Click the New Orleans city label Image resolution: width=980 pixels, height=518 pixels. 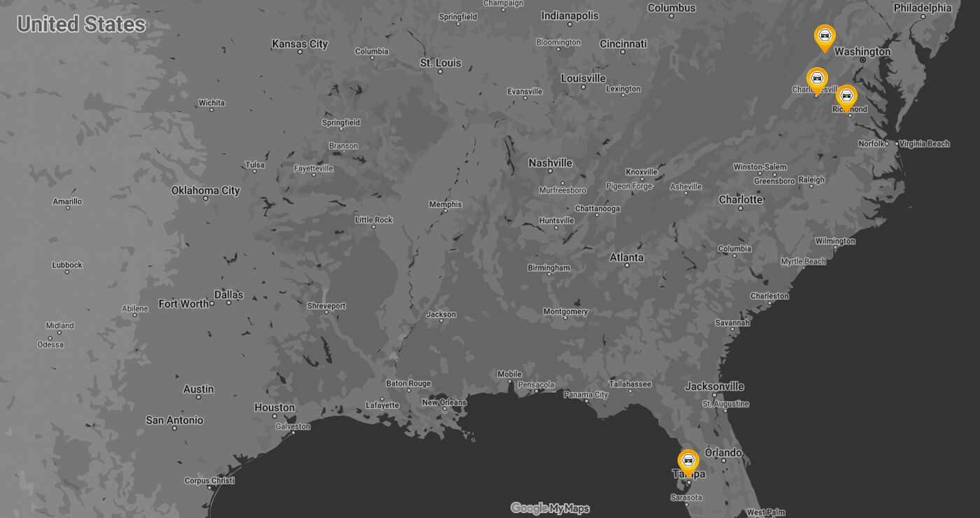tap(444, 402)
